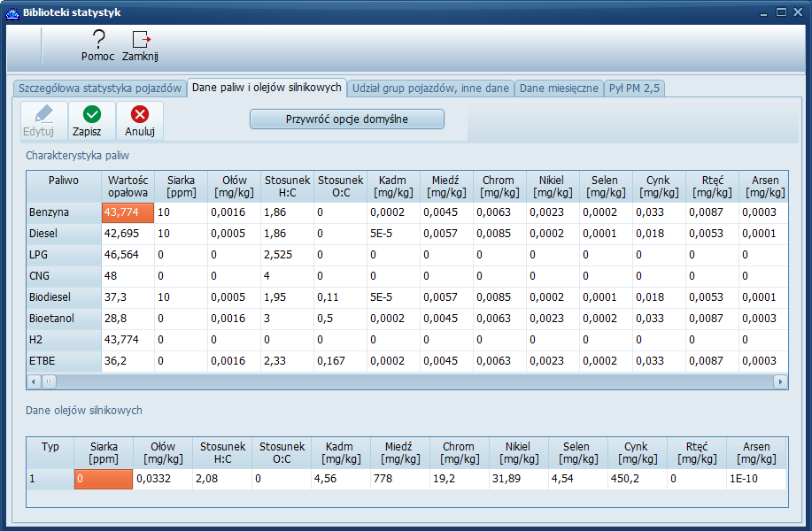Click Diesel lead value 0,0005
812x531 pixels.
[x=234, y=234]
